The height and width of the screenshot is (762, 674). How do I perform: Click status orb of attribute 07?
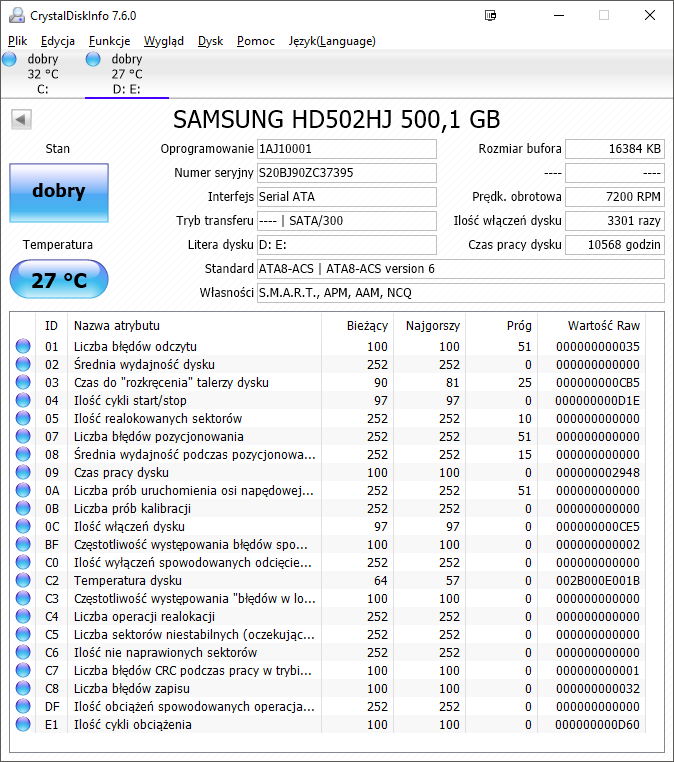(23, 436)
